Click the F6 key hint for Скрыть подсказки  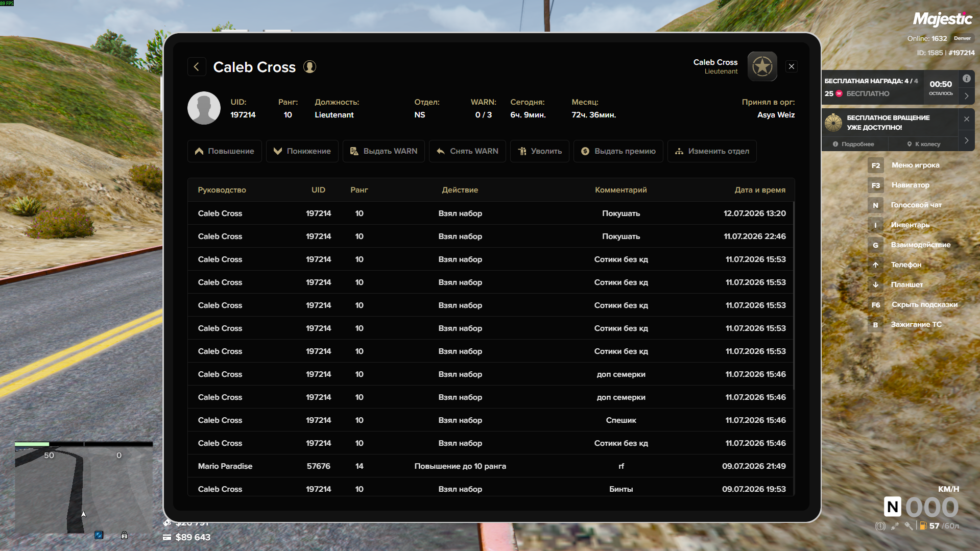pos(876,305)
